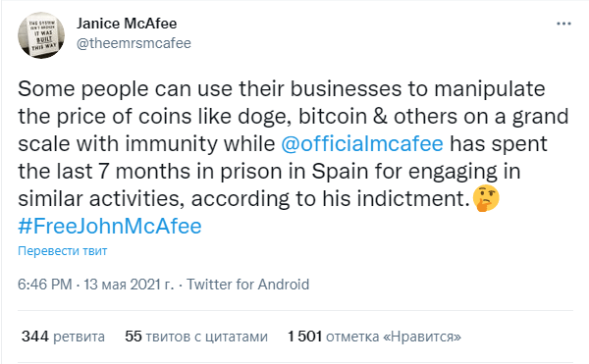Viewport: 589px width, 364px height.
Task: Click Janice McAfee's round profile avatar
Action: coord(41,35)
